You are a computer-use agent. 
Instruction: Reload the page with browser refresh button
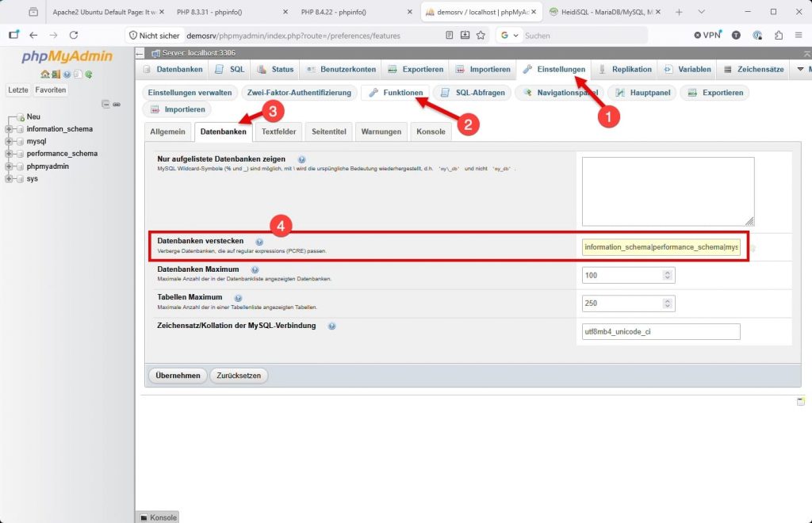[74, 35]
